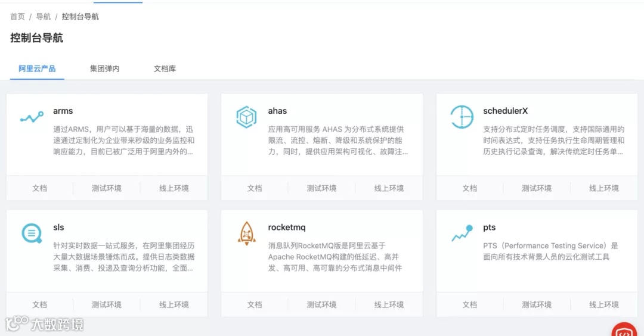This screenshot has height=336, width=644.
Task: Open 文档 for pts
Action: [470, 305]
